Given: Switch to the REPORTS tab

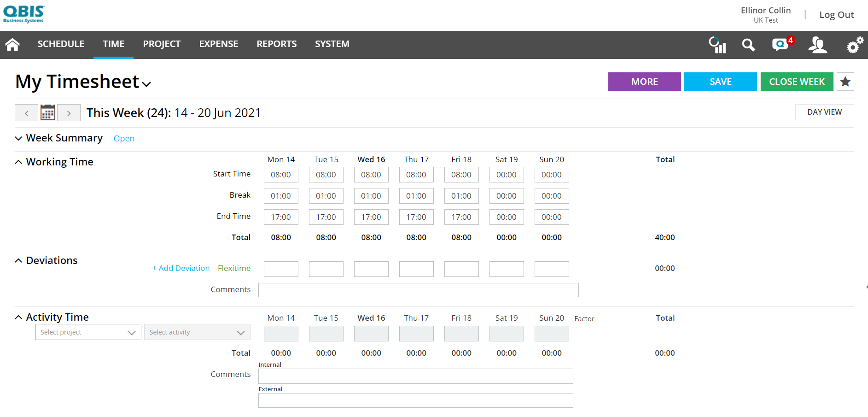Looking at the screenshot, I should (x=276, y=44).
